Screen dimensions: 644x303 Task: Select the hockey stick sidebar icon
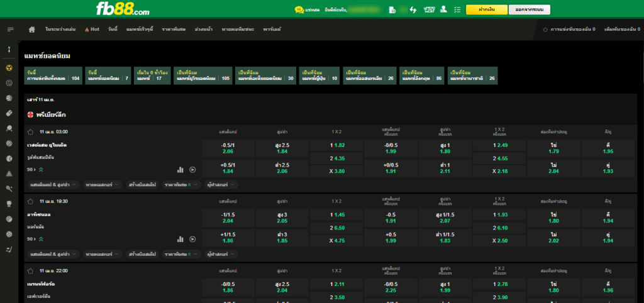point(9,249)
